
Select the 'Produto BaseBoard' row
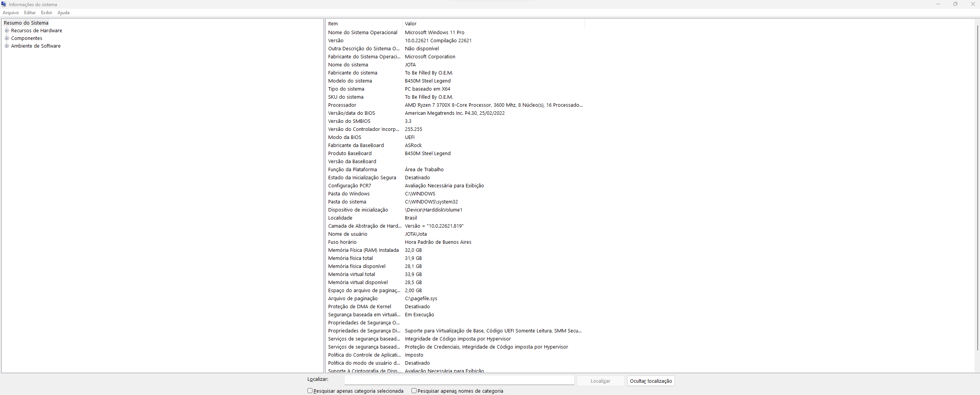455,153
